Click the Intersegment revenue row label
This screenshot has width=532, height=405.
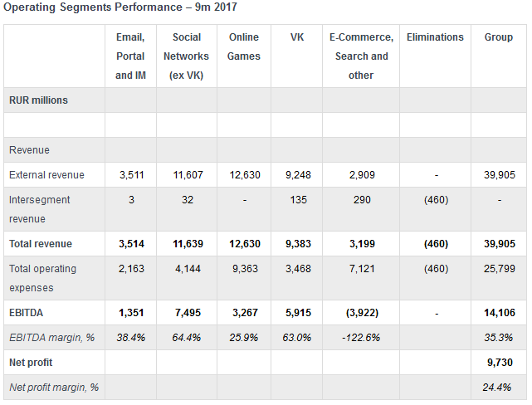pos(39,209)
